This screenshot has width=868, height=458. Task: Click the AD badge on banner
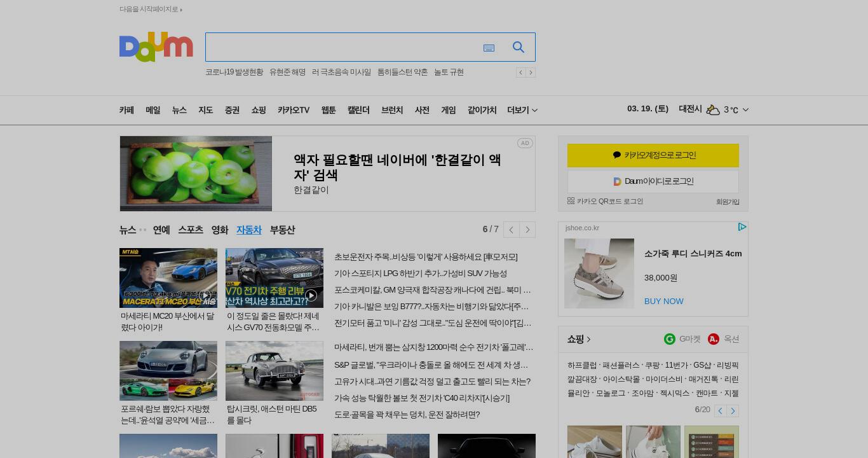point(525,143)
